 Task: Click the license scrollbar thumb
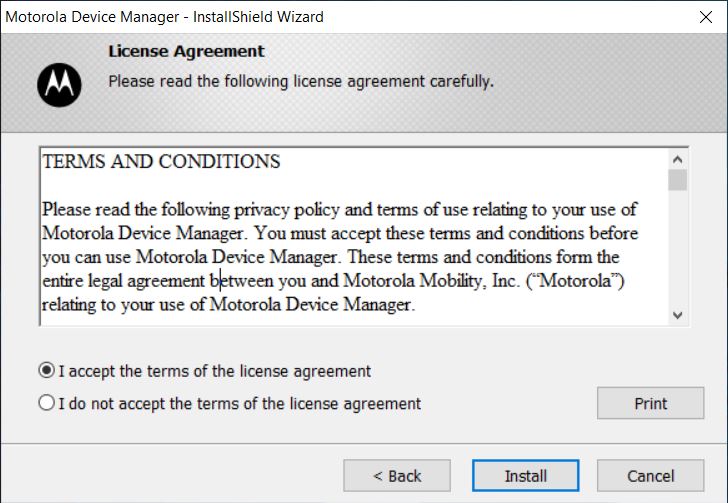(677, 180)
